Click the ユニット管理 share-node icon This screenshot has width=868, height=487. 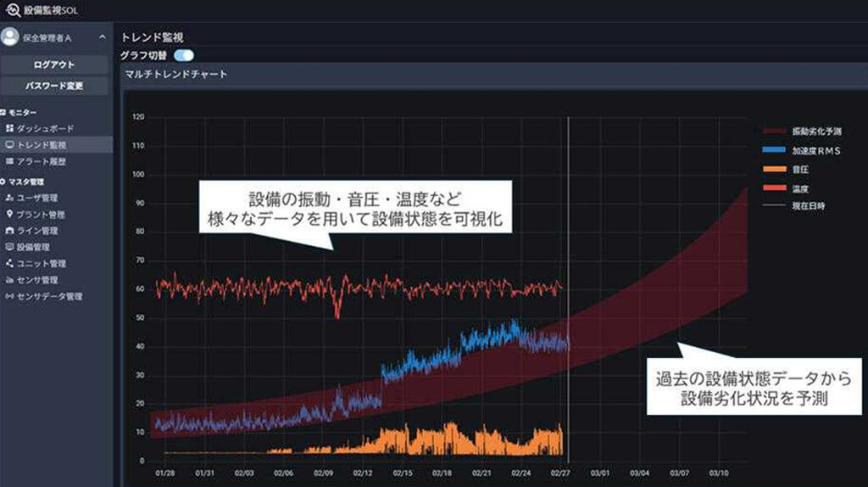[9, 264]
